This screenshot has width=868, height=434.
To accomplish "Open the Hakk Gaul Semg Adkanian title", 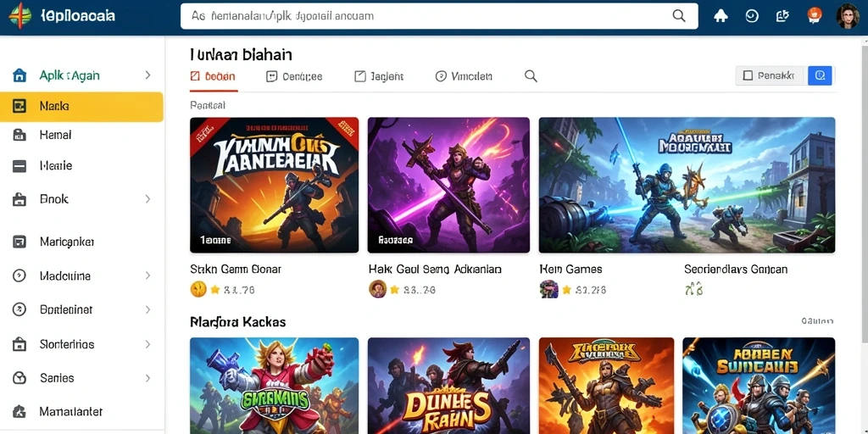I will pyautogui.click(x=435, y=270).
